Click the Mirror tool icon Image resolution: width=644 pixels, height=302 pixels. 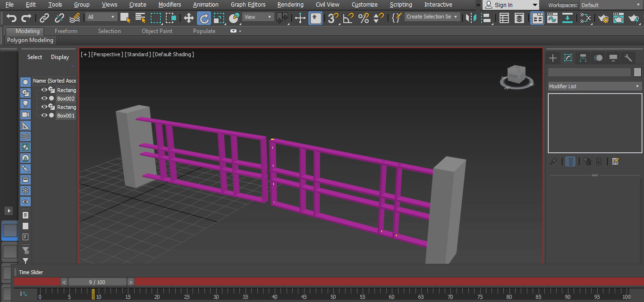(x=471, y=18)
